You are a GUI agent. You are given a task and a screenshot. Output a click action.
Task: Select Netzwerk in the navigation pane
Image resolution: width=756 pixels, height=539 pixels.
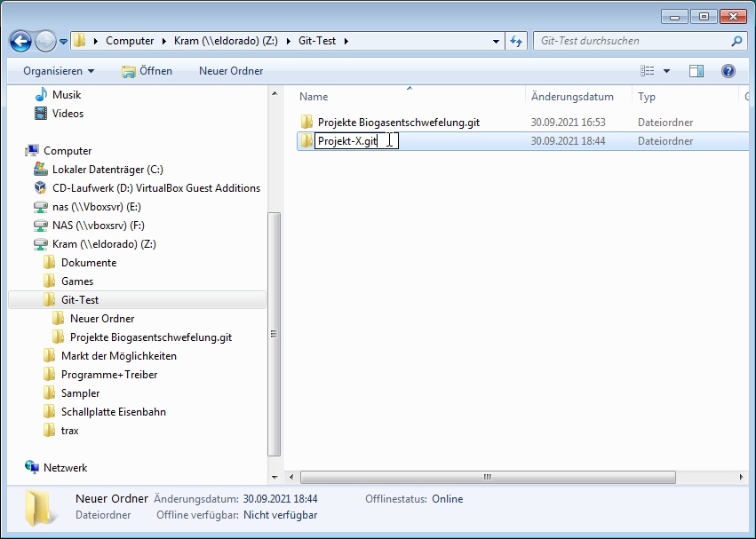(65, 468)
